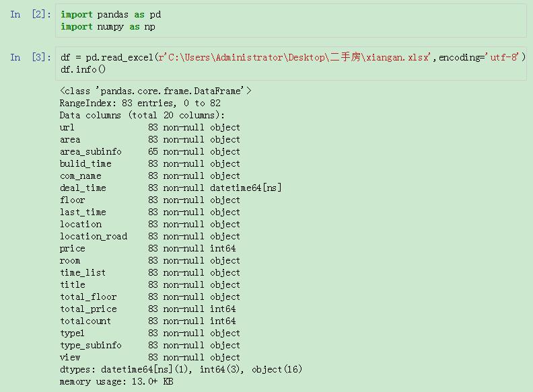Screen dimensions: 533x392
Task: Click the total_price column row
Action: 147,309
